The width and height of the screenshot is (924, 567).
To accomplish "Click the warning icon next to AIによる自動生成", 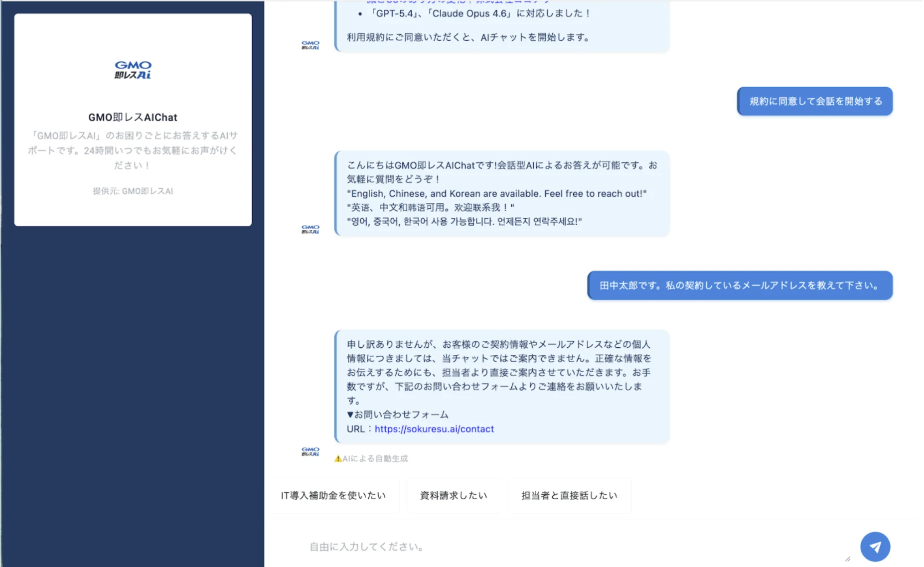I will click(x=338, y=458).
